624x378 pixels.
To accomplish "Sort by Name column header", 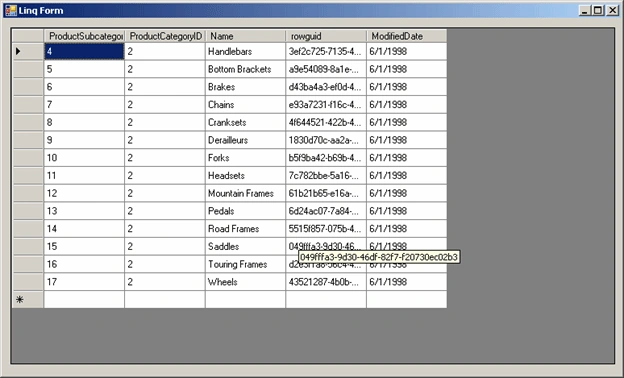I will point(246,36).
